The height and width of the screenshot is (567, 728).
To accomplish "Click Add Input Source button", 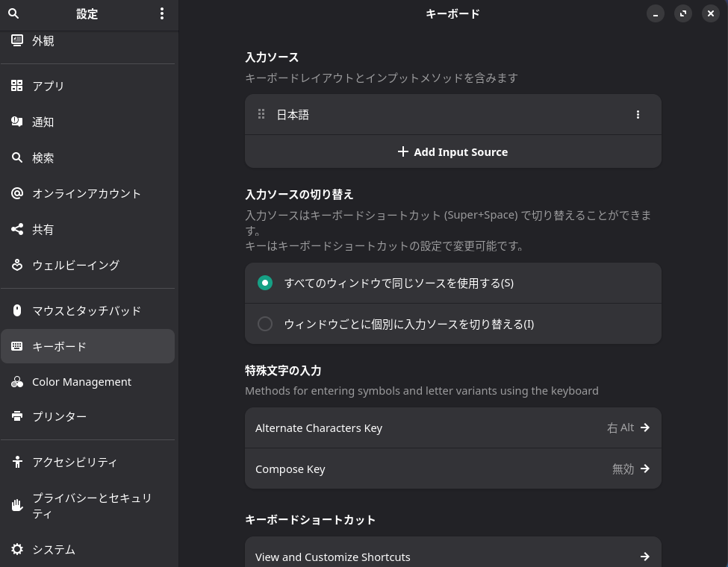I will [x=452, y=152].
